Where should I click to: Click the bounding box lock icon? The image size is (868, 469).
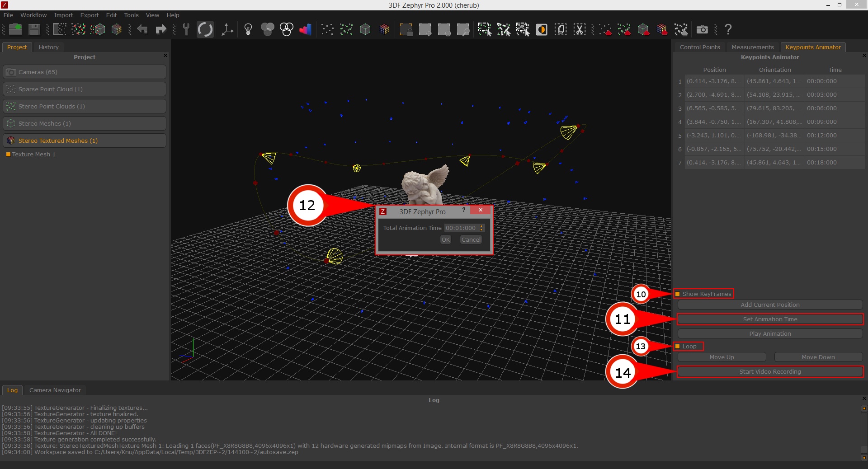[406, 30]
